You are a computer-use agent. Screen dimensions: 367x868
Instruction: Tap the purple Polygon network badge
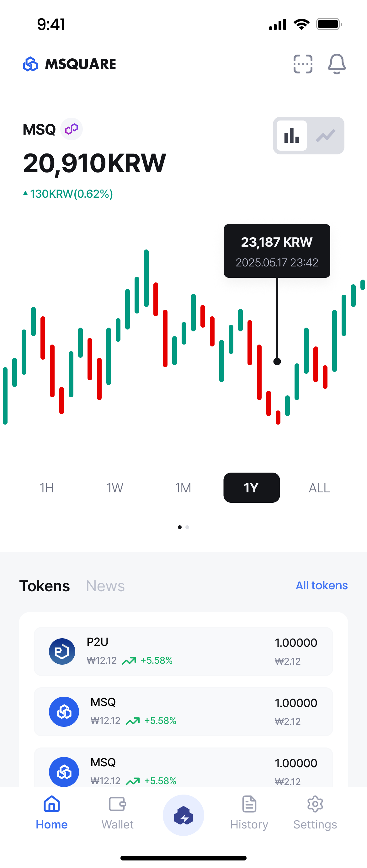(x=72, y=129)
